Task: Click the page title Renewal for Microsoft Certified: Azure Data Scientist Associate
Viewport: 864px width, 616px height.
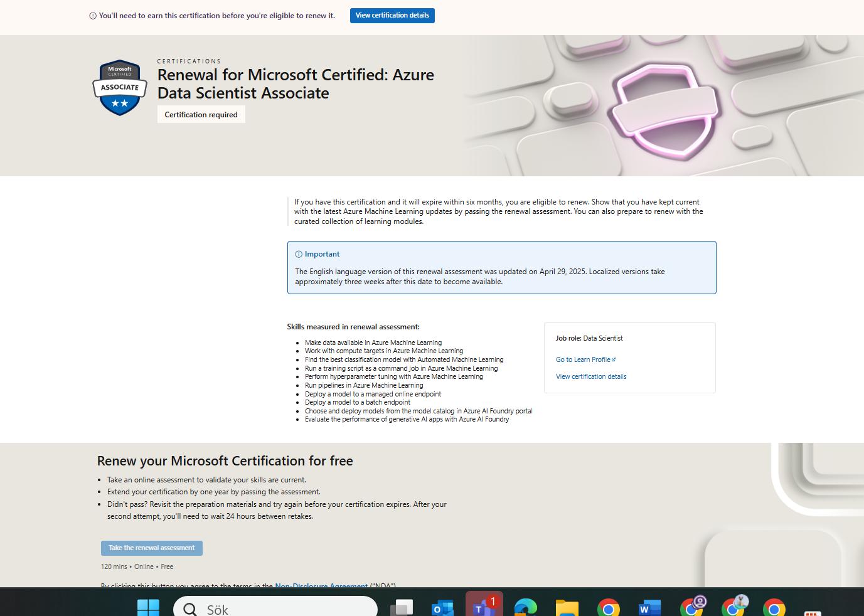Action: [x=296, y=84]
